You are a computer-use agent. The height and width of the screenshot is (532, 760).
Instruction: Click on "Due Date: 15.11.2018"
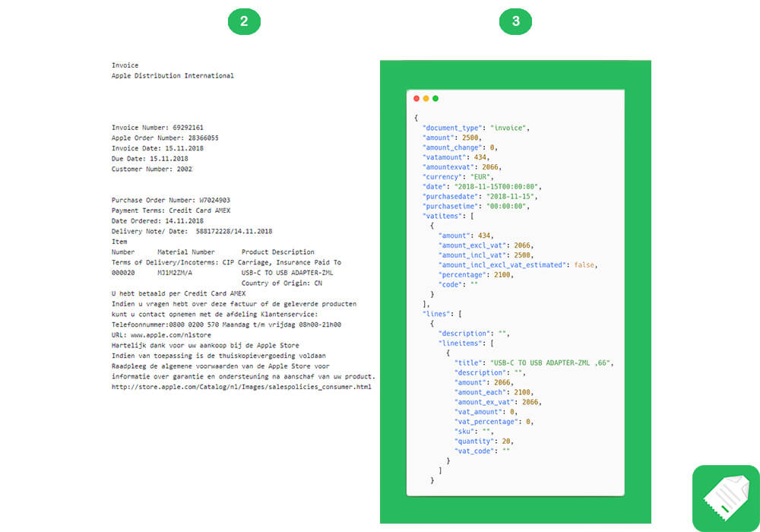pyautogui.click(x=150, y=158)
